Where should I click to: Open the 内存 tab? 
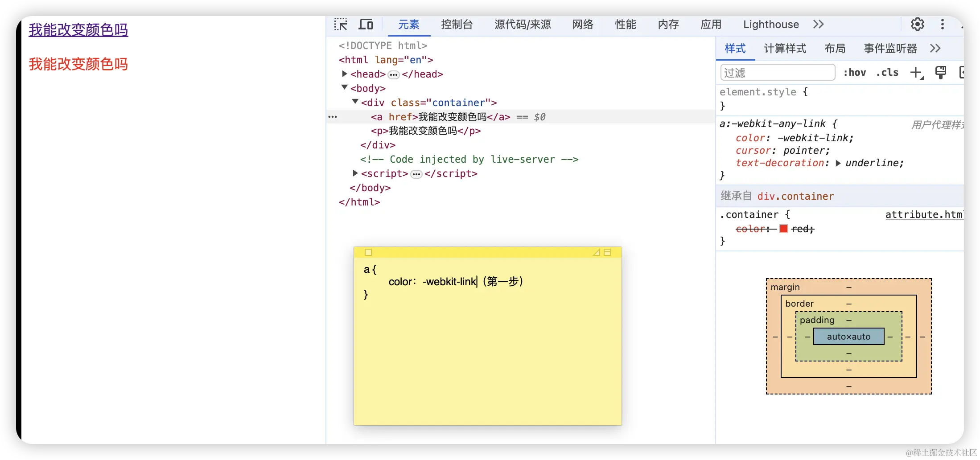pos(668,25)
